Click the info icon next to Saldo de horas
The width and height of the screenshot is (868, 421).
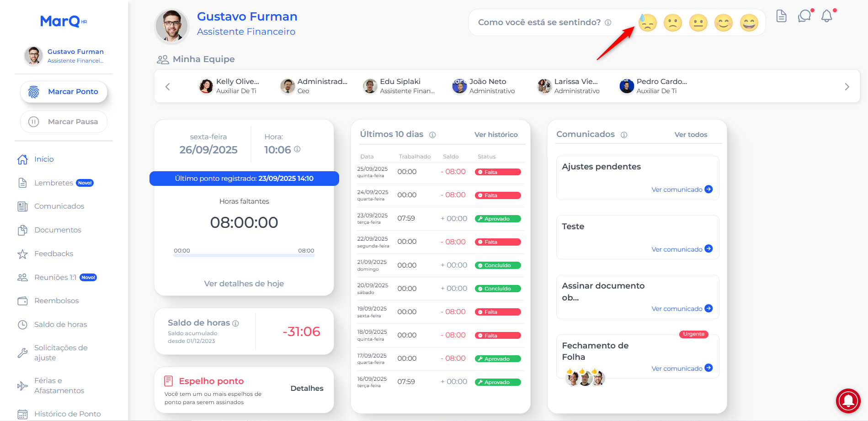(x=235, y=323)
